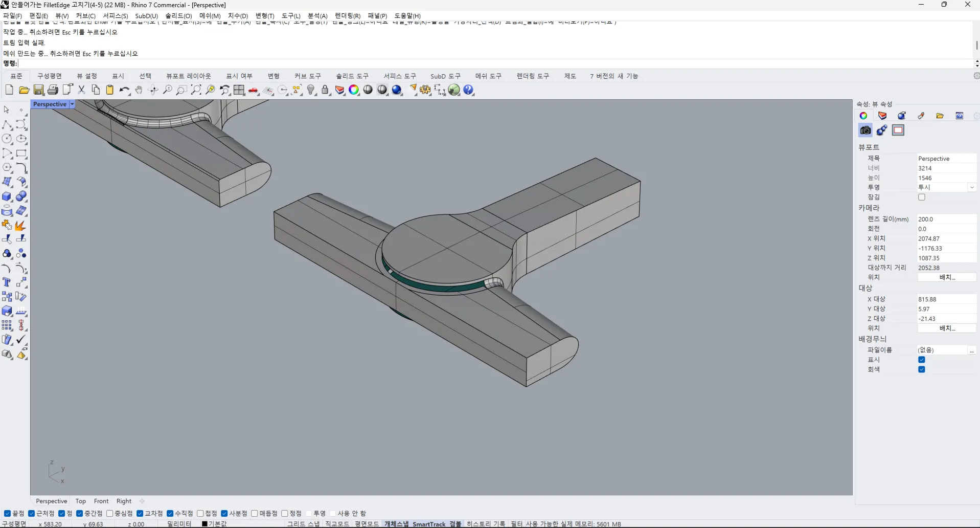Uncheck the 회색 wallpaper checkbox
The height and width of the screenshot is (528, 980).
(922, 369)
